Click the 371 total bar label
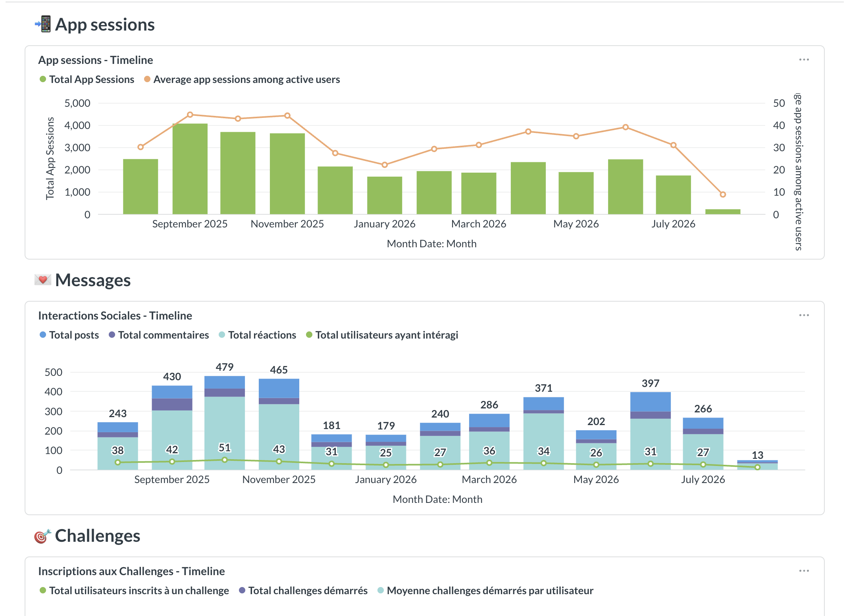The width and height of the screenshot is (847, 616). [544, 388]
